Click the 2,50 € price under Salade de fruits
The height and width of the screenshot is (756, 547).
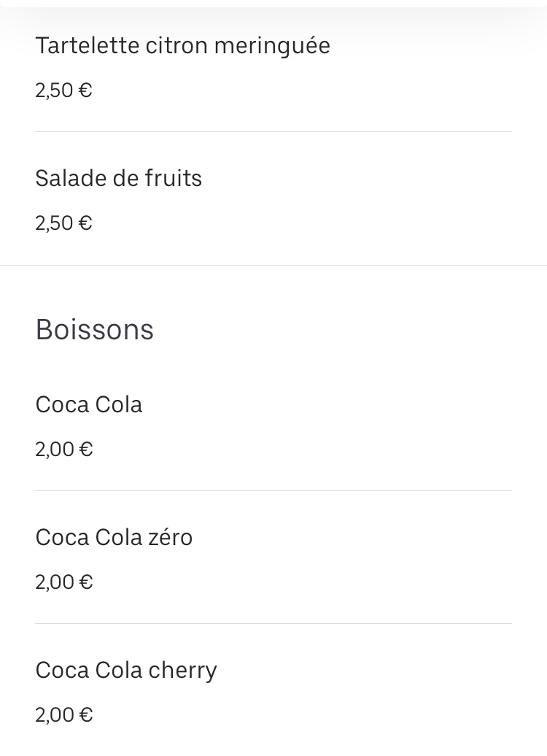(63, 223)
